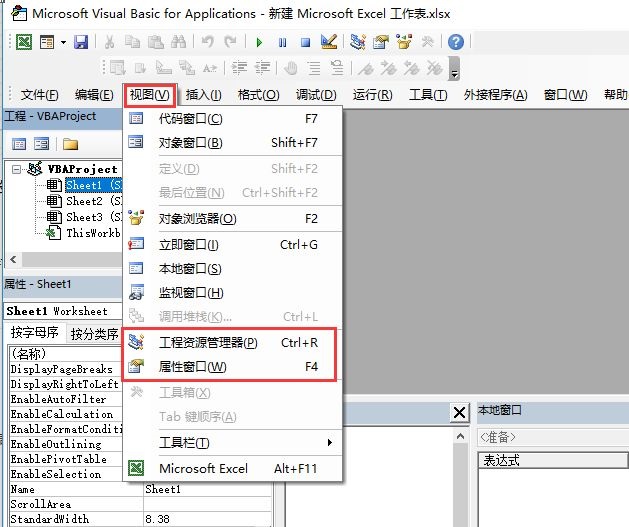The height and width of the screenshot is (527, 629).
Task: Run the macro with green play button
Action: click(x=259, y=42)
